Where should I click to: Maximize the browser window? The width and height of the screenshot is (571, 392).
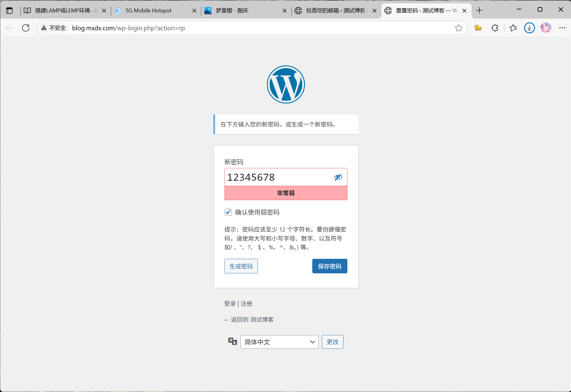pos(540,10)
